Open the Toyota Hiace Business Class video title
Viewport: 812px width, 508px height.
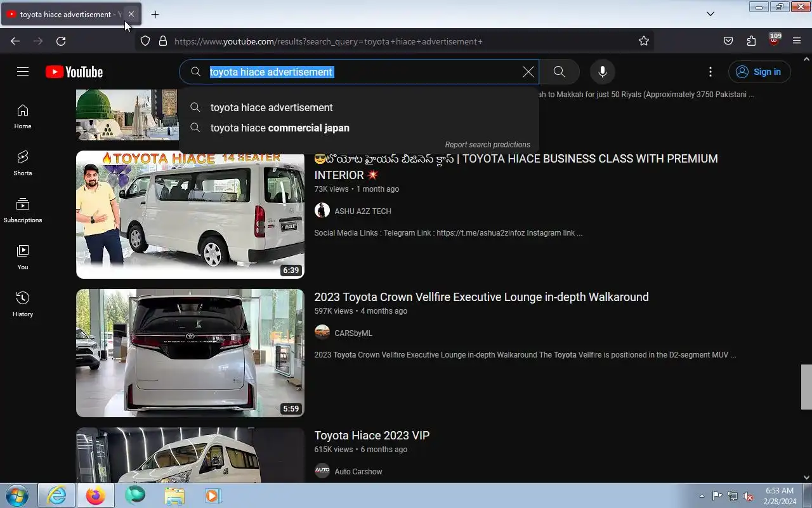click(x=516, y=166)
